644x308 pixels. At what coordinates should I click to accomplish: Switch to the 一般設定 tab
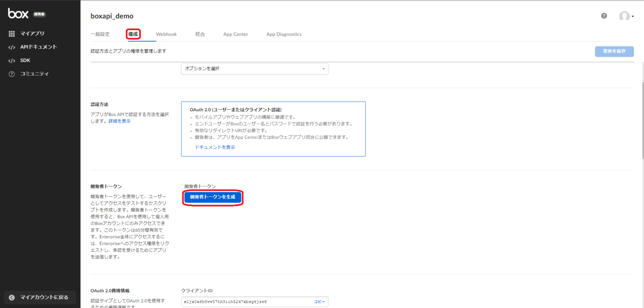click(100, 34)
